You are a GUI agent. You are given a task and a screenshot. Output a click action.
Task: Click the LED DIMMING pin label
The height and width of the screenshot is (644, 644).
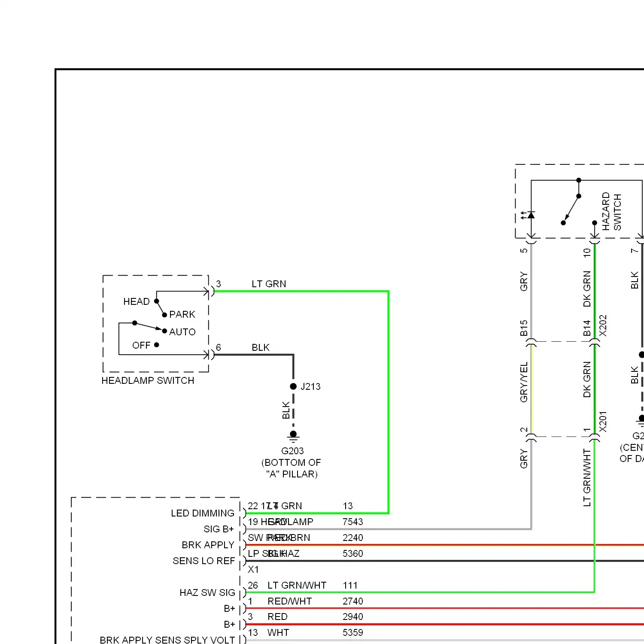click(203, 513)
